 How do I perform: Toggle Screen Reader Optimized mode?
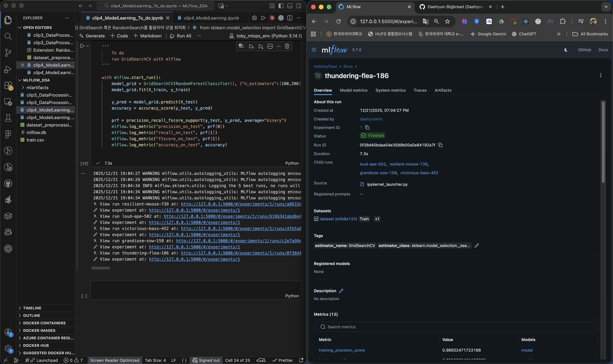pos(115,360)
